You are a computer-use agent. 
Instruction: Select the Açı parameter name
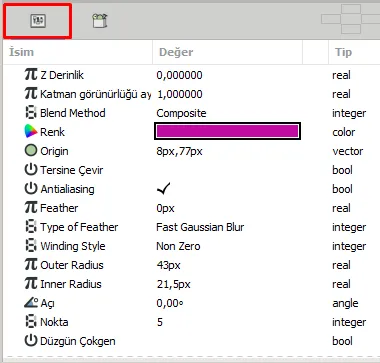pyautogui.click(x=47, y=303)
